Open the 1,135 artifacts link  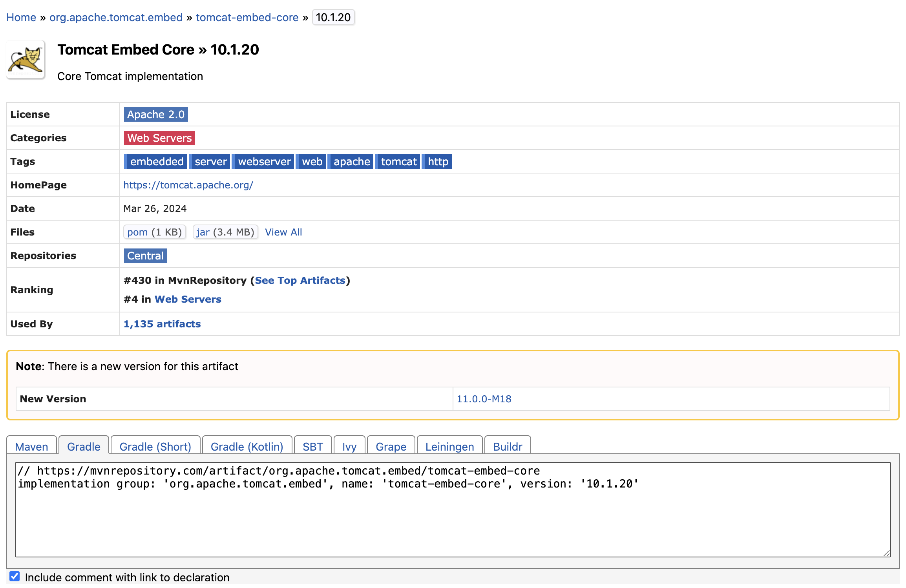point(162,324)
